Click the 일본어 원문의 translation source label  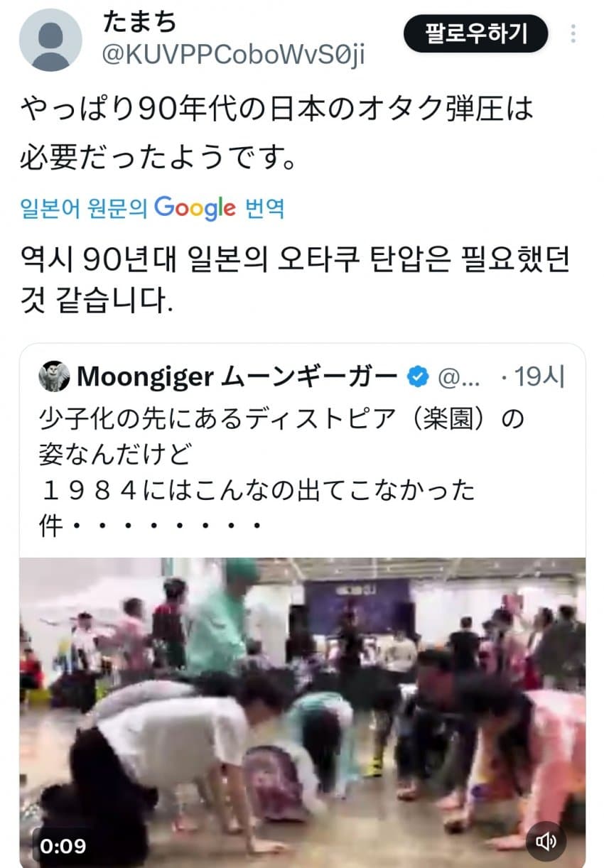click(83, 208)
